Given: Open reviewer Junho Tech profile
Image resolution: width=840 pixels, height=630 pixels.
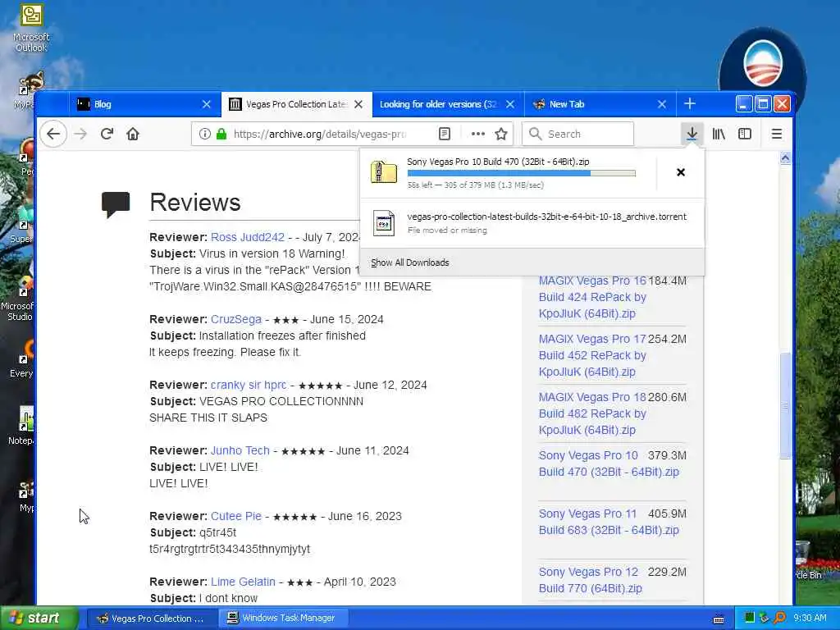Looking at the screenshot, I should pyautogui.click(x=240, y=450).
